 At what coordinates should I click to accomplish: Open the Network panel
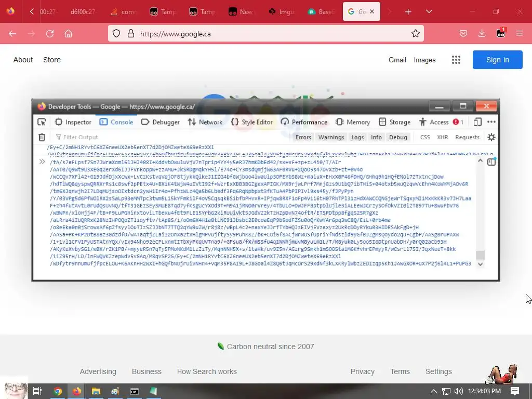[x=205, y=122]
